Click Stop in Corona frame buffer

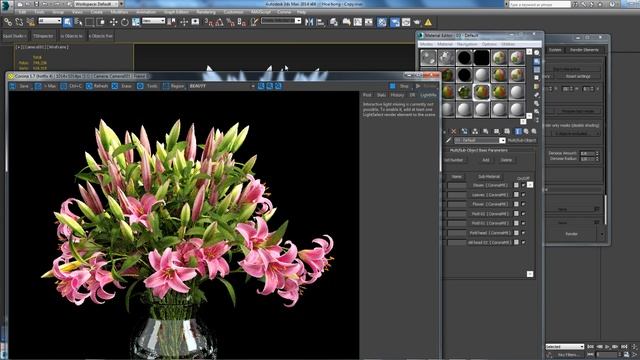click(x=400, y=86)
